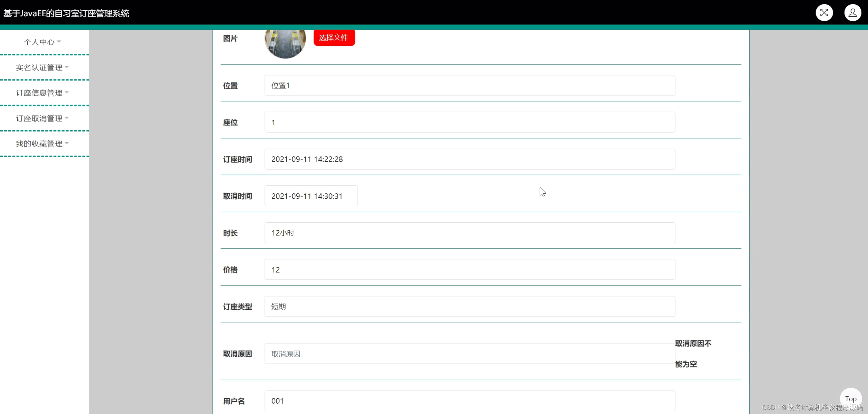Open the 取消时间 date picker field
The image size is (868, 414).
pyautogui.click(x=310, y=196)
